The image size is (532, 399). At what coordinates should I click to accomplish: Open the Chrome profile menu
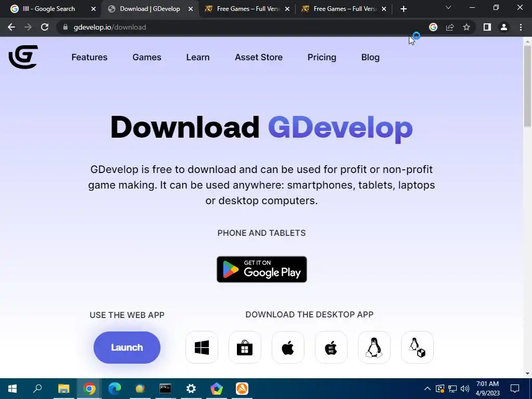(x=504, y=27)
